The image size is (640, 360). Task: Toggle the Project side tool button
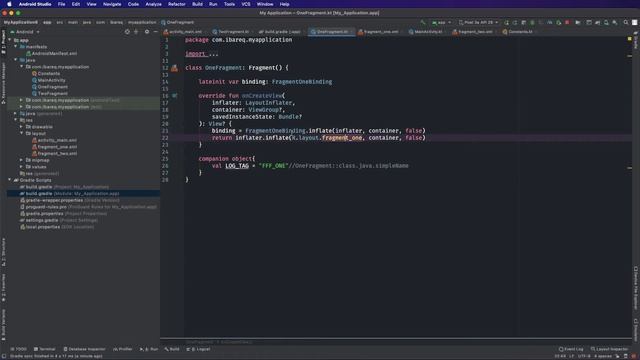[x=4, y=42]
